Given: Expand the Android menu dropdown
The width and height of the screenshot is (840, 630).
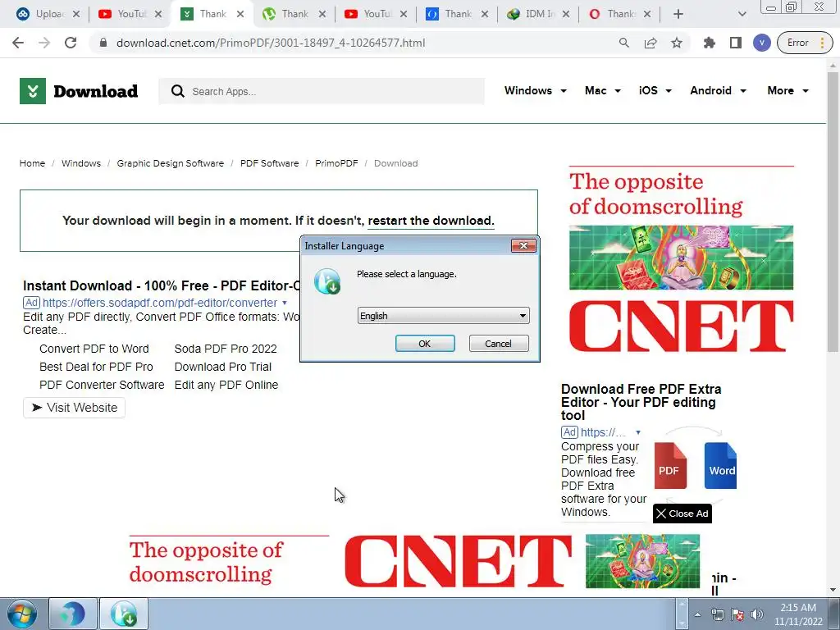Looking at the screenshot, I should (x=718, y=90).
